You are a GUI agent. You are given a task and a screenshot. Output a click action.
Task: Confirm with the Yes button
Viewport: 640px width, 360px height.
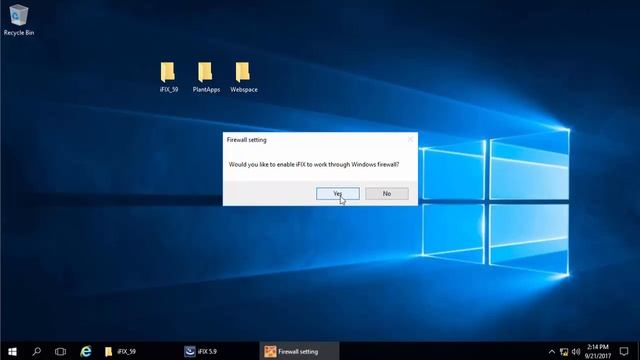click(x=338, y=193)
